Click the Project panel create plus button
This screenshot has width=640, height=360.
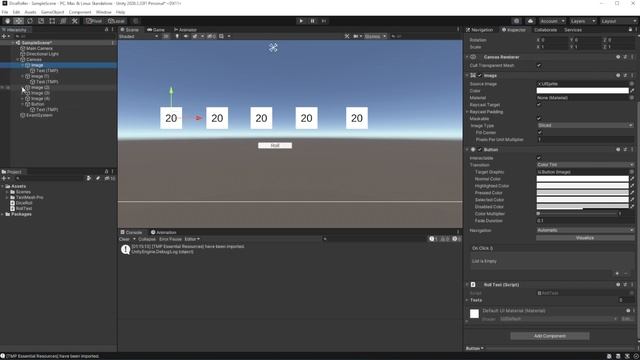(5, 178)
